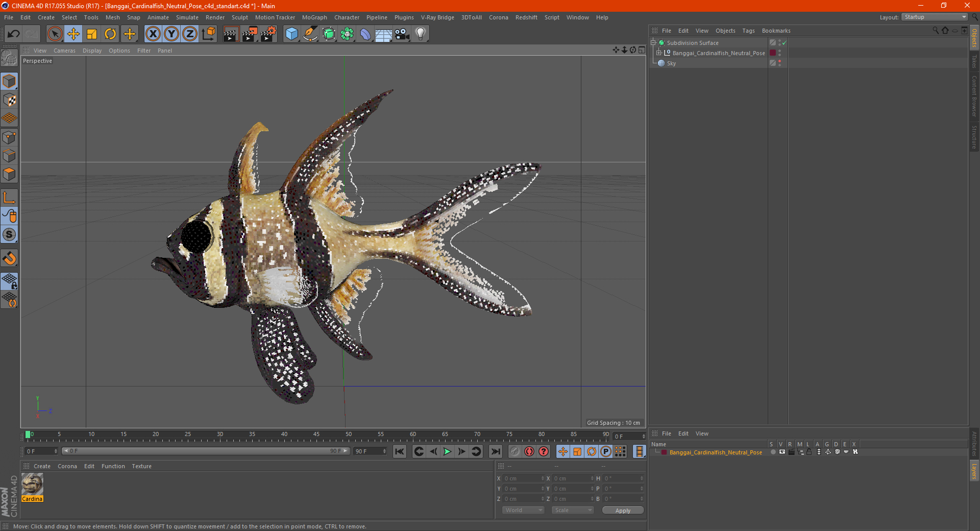Select the Rotate tool
The width and height of the screenshot is (980, 531).
point(110,34)
